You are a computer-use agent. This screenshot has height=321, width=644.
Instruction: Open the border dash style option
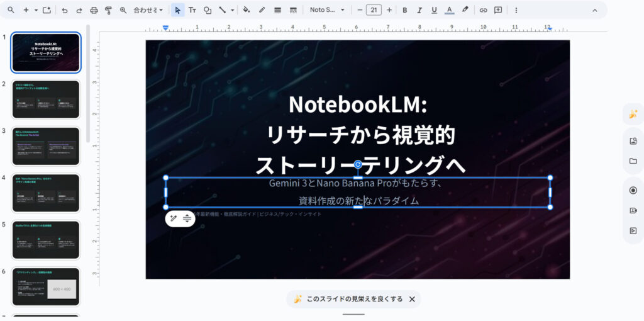293,10
